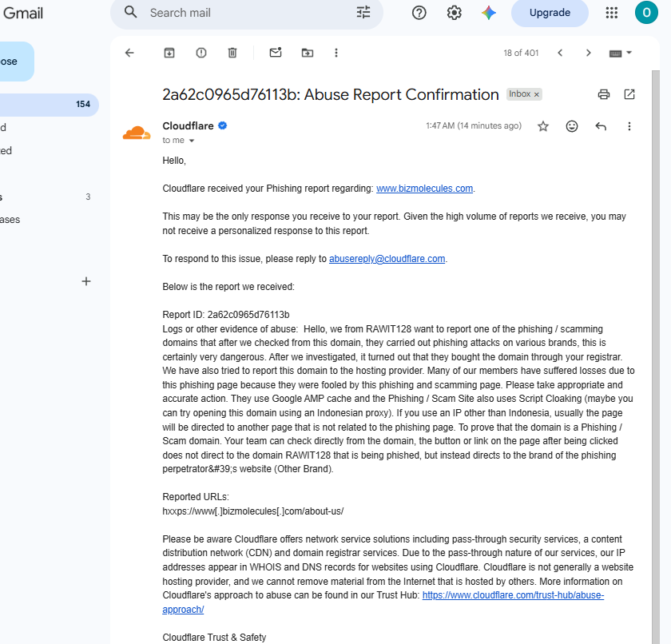The width and height of the screenshot is (671, 644).
Task: Open the account avatar menu
Action: 646,13
